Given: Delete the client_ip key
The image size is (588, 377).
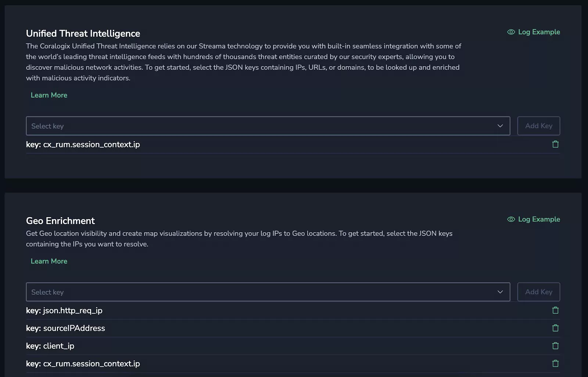Looking at the screenshot, I should tap(555, 346).
